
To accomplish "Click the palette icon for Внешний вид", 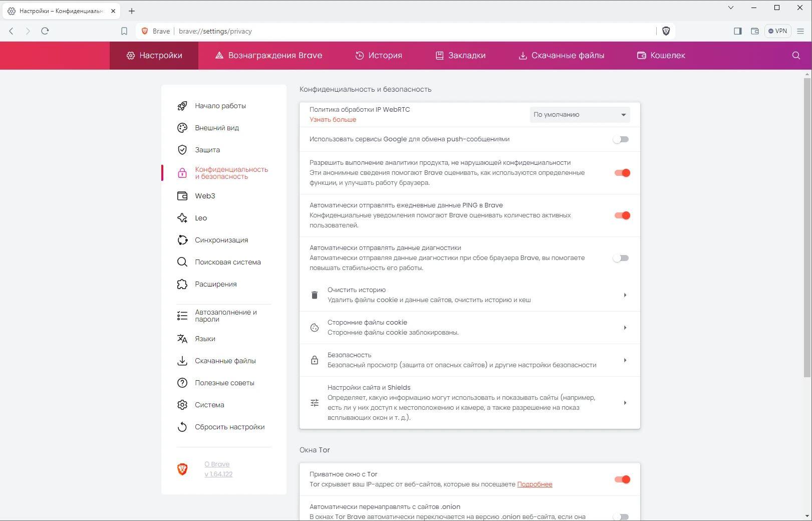I will coord(182,128).
